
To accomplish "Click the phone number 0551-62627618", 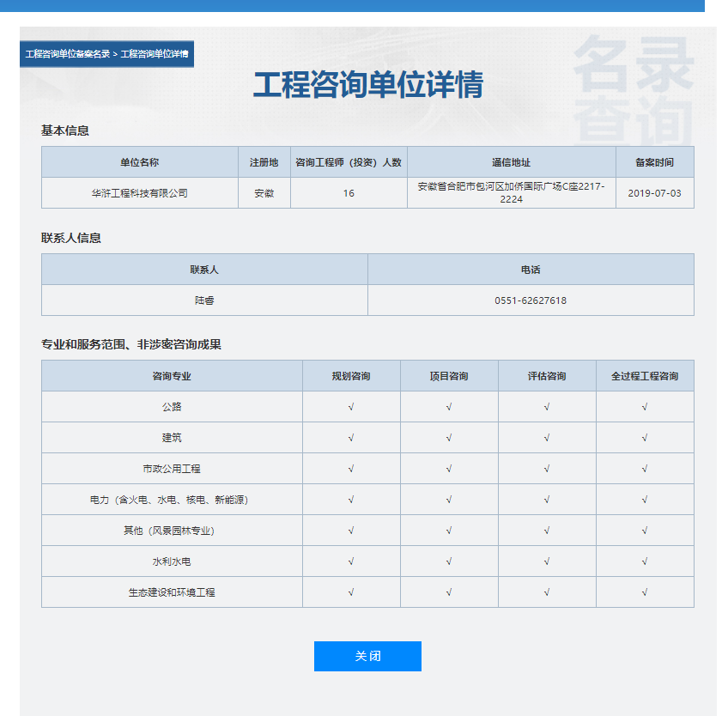I will (x=531, y=300).
